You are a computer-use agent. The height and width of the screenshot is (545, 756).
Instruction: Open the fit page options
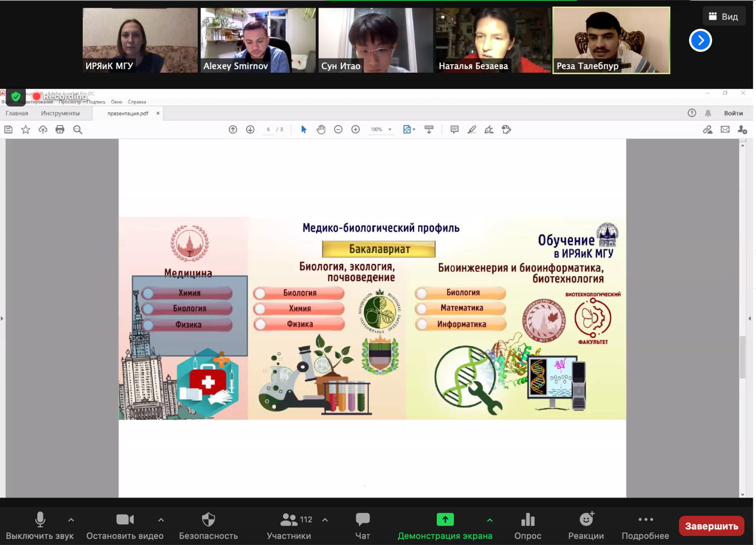pos(409,130)
